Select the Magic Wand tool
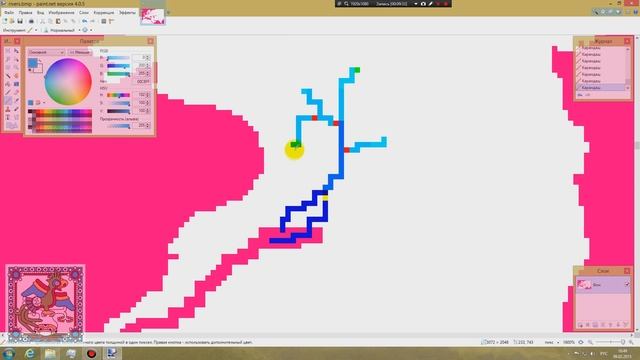Image resolution: width=640 pixels, height=360 pixels. tap(8, 76)
